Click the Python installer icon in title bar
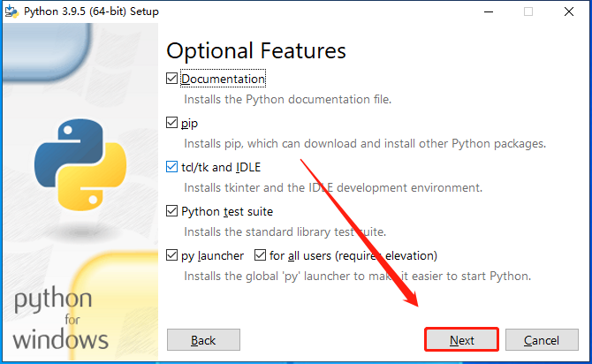Image resolution: width=592 pixels, height=364 pixels. pyautogui.click(x=11, y=11)
